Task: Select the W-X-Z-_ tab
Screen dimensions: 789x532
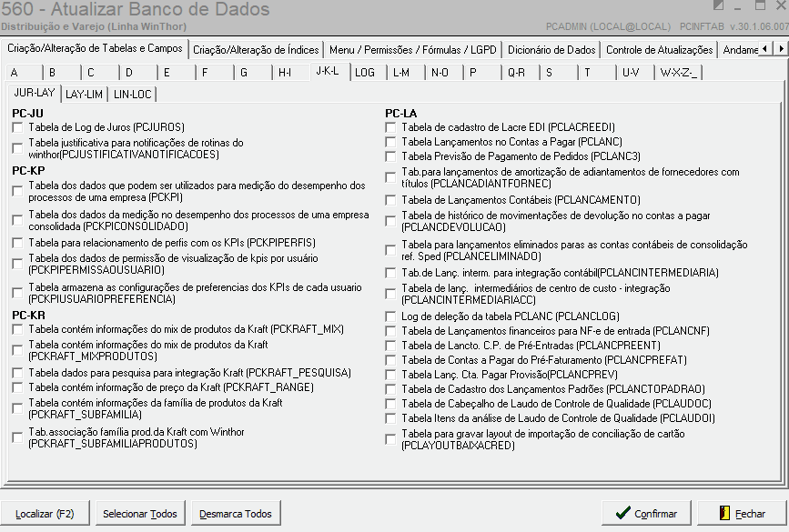Action: 678,73
